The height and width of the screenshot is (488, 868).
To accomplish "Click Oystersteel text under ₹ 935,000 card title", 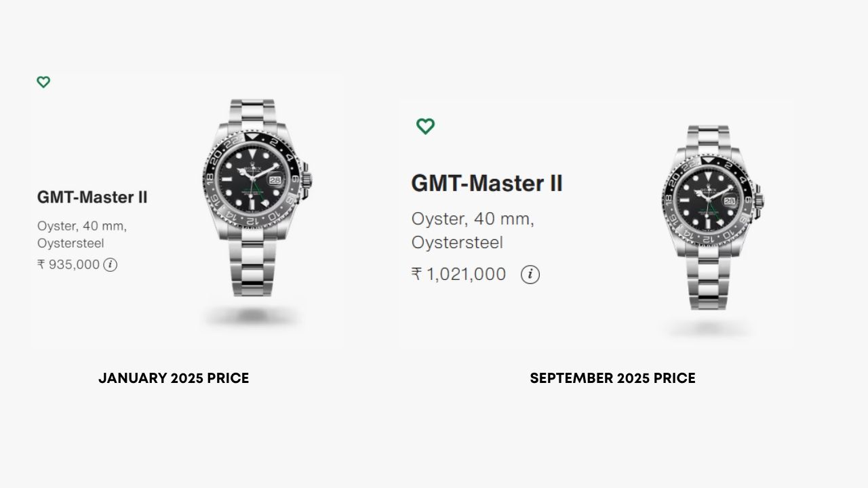I will (71, 243).
